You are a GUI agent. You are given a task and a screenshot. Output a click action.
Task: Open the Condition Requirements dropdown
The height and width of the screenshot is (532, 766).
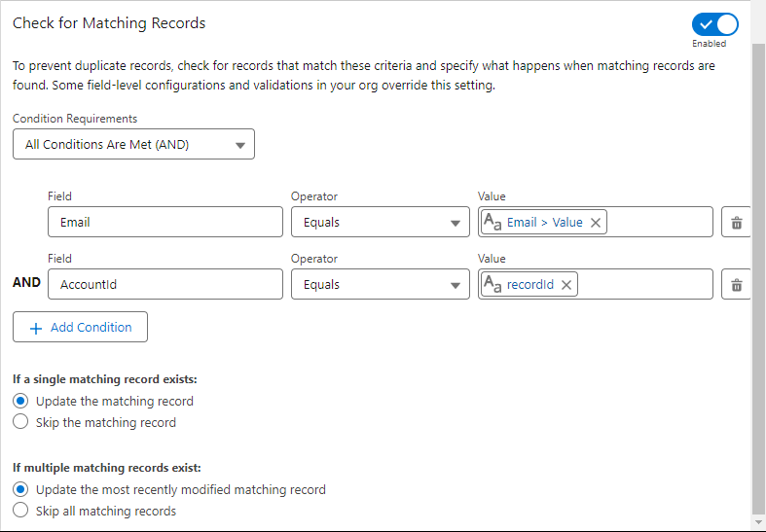[133, 145]
